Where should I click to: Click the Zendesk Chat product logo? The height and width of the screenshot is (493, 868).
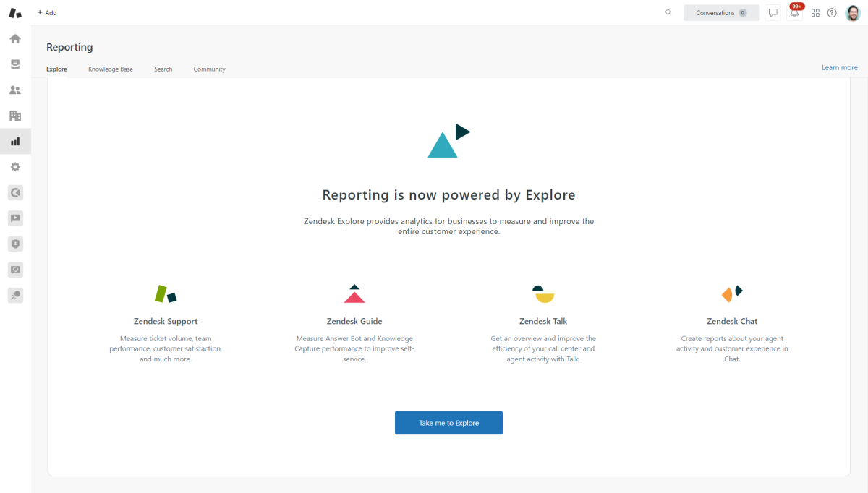click(732, 293)
